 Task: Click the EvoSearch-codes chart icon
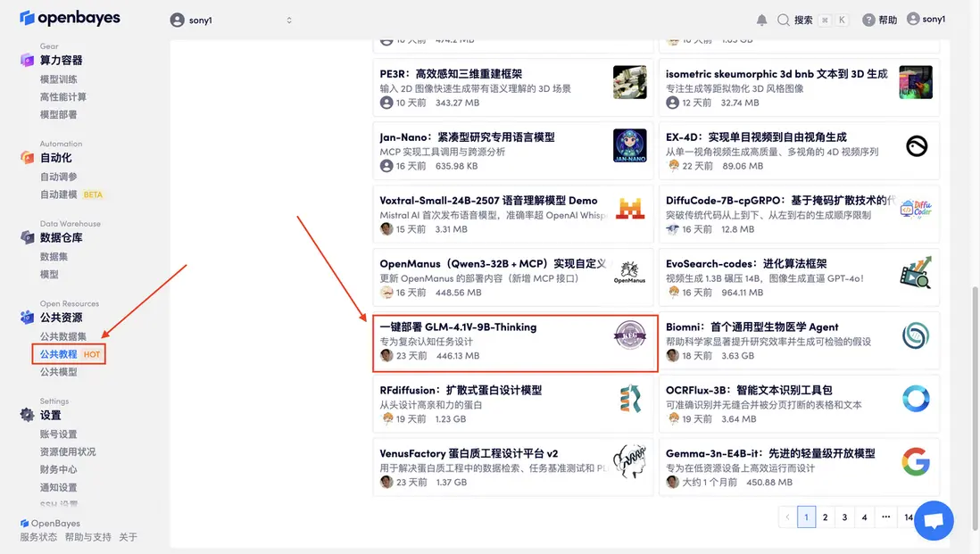click(x=916, y=272)
